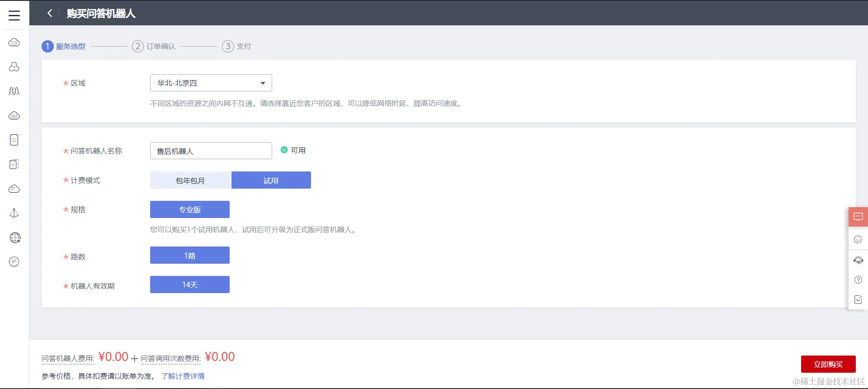The width and height of the screenshot is (868, 389).
Task: Open the hamburger navigation menu
Action: pyautogui.click(x=14, y=15)
